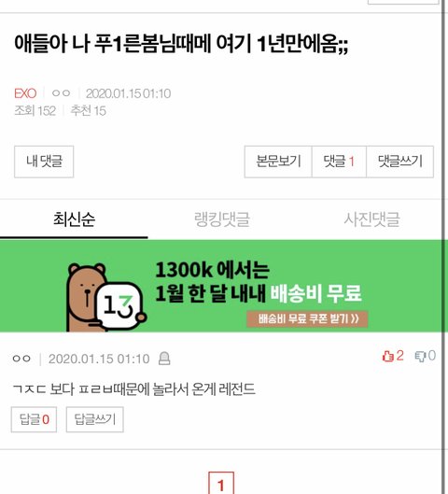
Task: Click the thumbs-down dislike icon on comment
Action: tap(420, 357)
